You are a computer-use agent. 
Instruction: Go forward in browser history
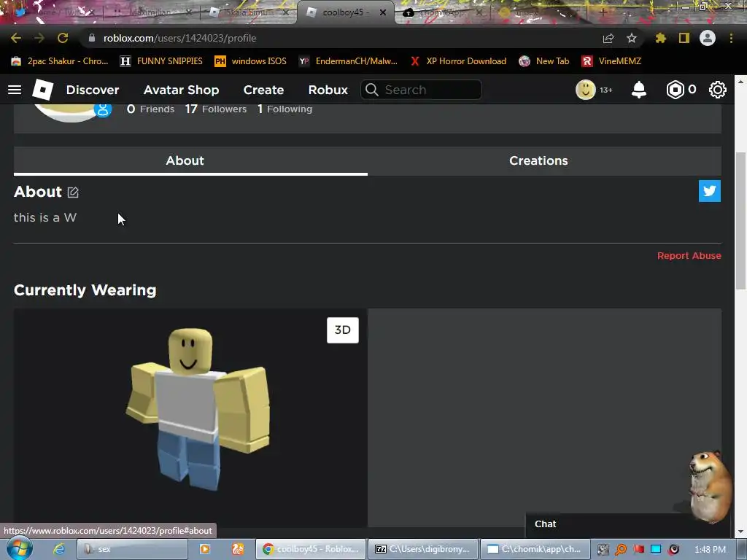pos(39,38)
